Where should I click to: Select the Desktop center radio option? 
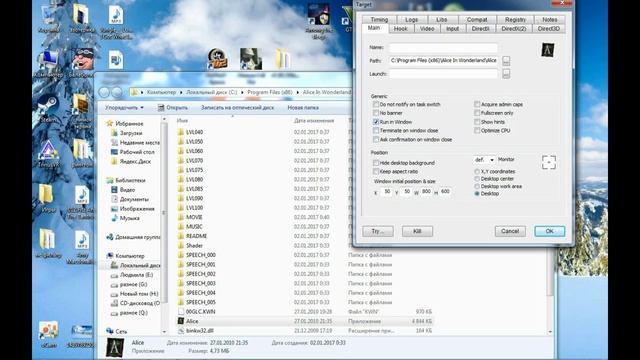coord(477,179)
